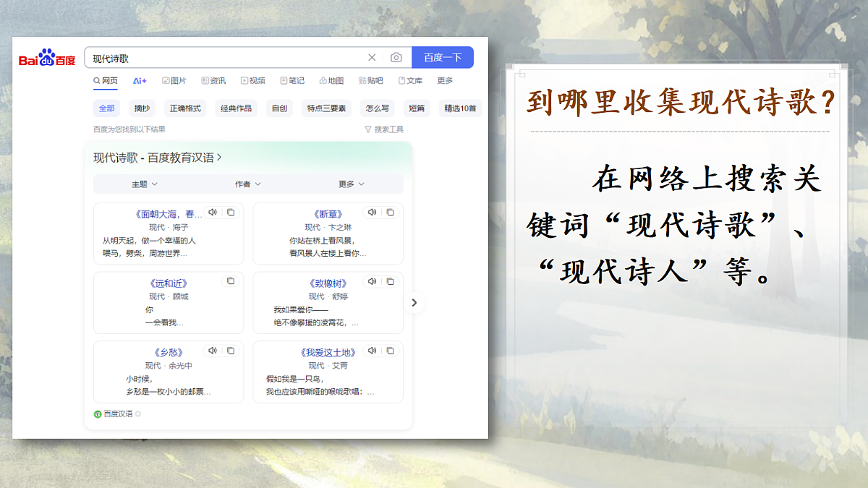Click the camera icon for image search
The height and width of the screenshot is (488, 868).
395,57
